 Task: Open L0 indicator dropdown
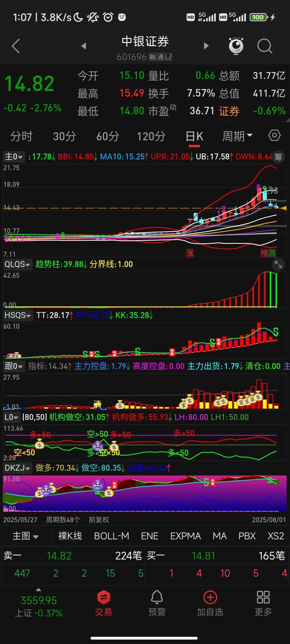coord(12,417)
